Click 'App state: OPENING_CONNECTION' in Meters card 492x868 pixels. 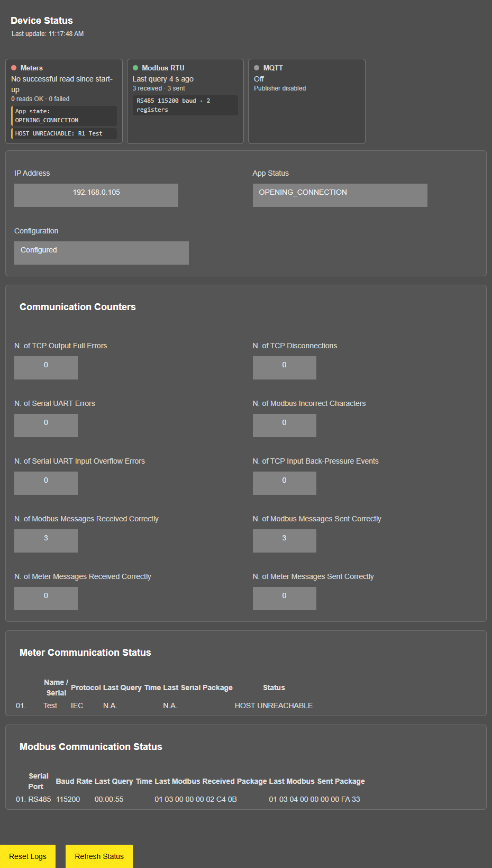coord(64,116)
